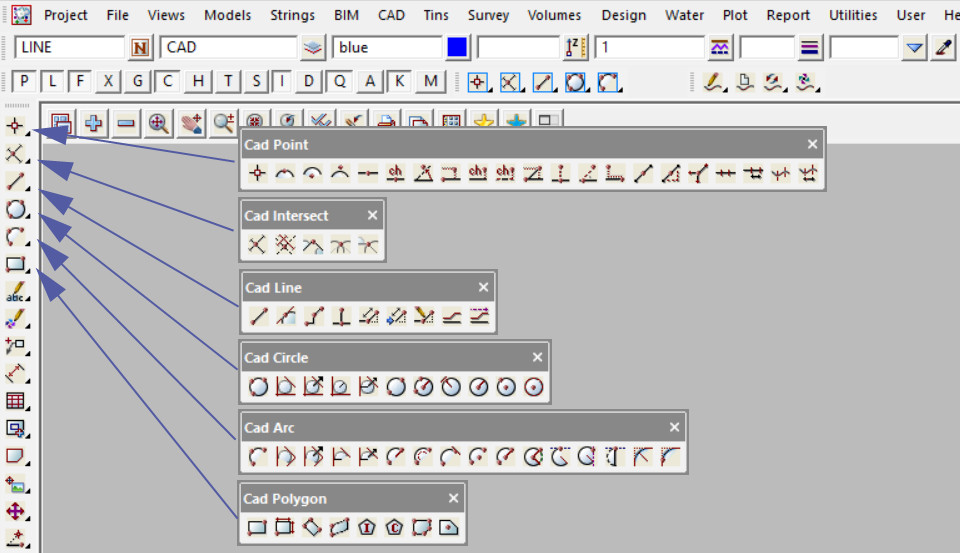Toggle the 'K' snap button
The width and height of the screenshot is (960, 553).
pos(400,81)
